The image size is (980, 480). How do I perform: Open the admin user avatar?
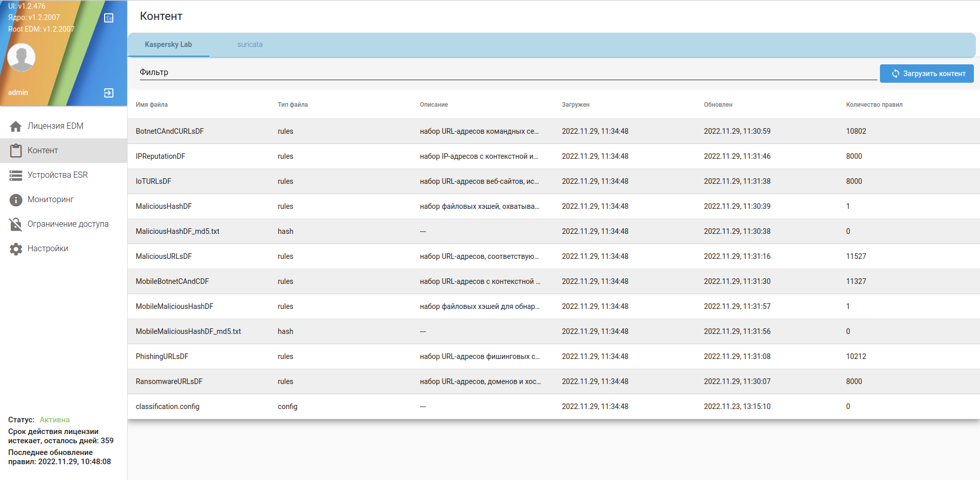click(21, 57)
